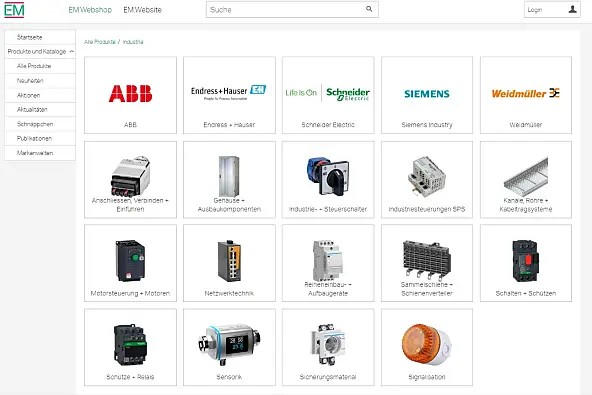Choose the Siemens Industry logo tile
This screenshot has height=395, width=592.
tap(427, 95)
